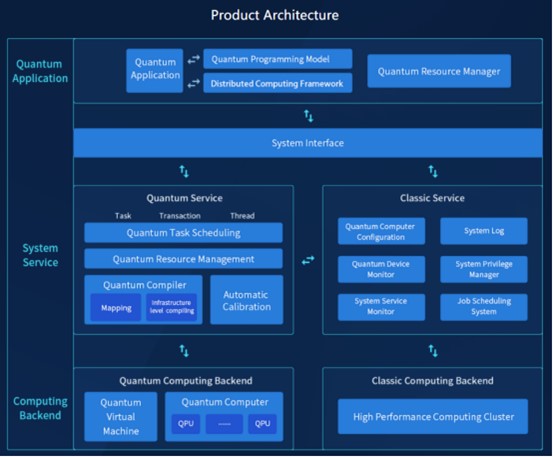Screen dimensions: 553x457
Task: Click the up-down arrows above System Interface
Action: coord(309,116)
